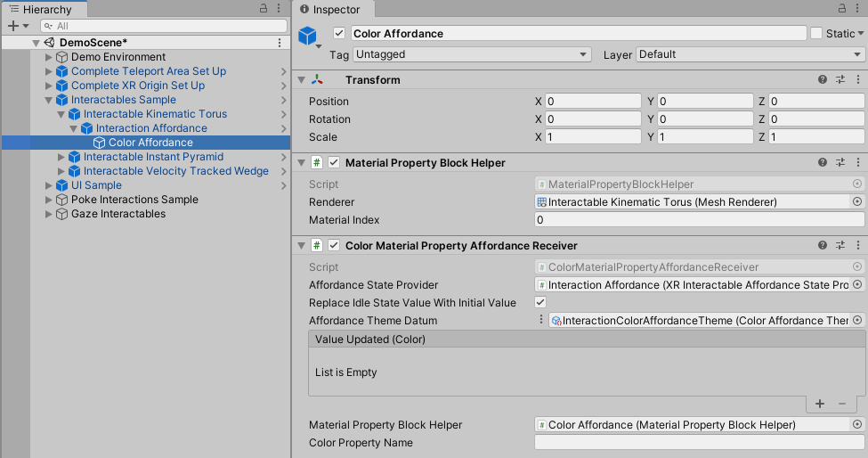Open the Layer dropdown set to Default
The width and height of the screenshot is (868, 458).
(x=750, y=54)
